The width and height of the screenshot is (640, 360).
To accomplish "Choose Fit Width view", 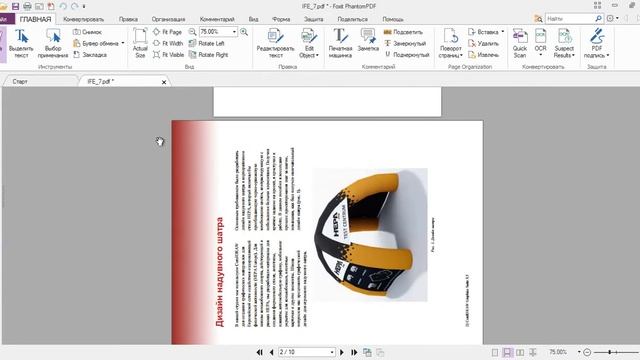I will pos(168,43).
